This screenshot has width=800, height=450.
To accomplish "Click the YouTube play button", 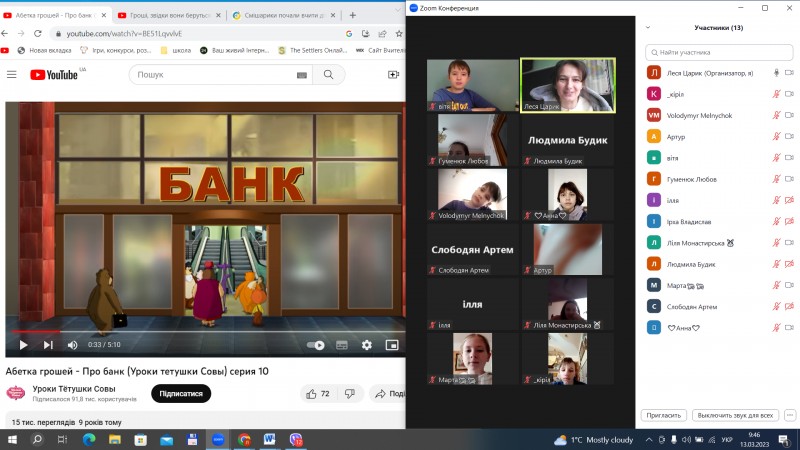I will [23, 345].
